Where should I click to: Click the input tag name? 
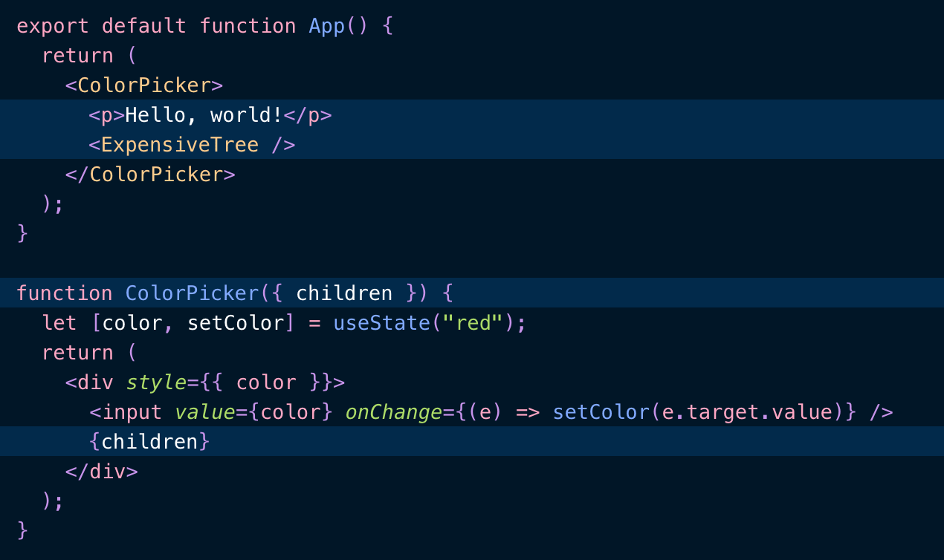point(132,412)
